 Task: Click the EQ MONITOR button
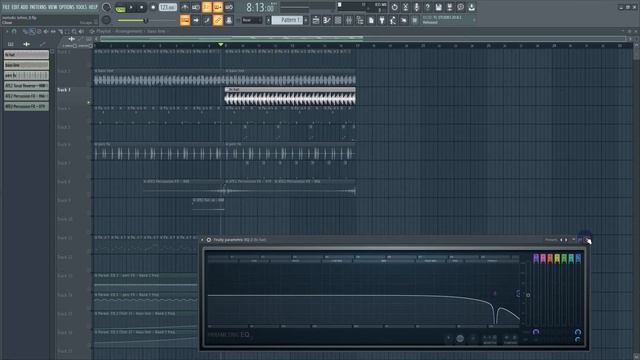pos(490,339)
